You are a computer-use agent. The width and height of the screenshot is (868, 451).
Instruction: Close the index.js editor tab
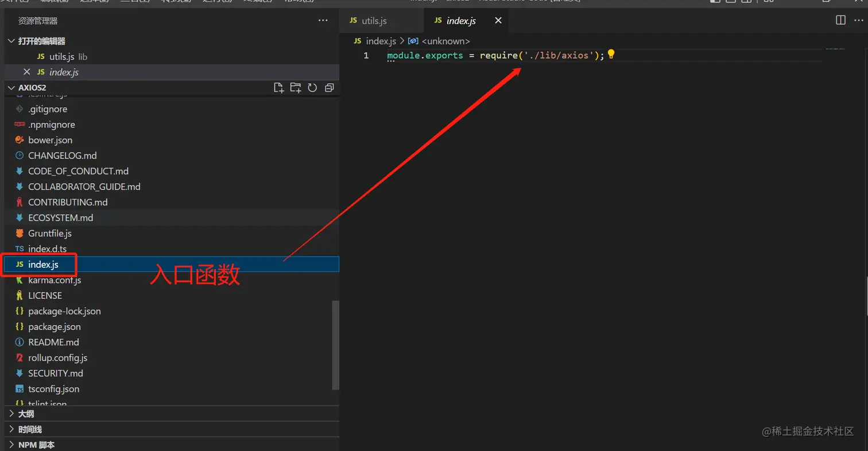[x=498, y=21]
